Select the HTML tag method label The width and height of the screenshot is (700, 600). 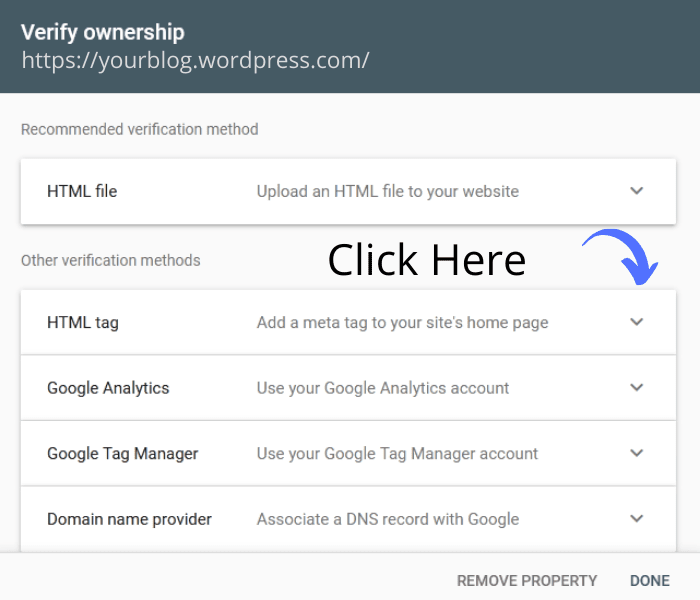83,323
